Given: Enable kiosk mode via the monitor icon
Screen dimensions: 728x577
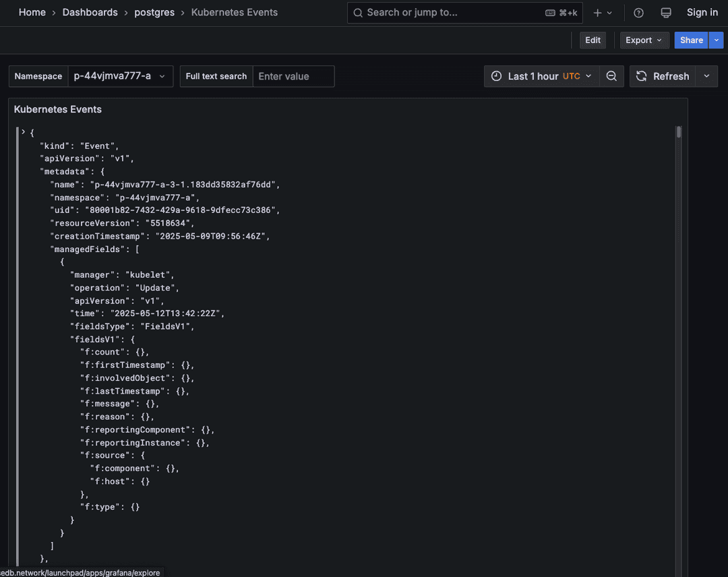Looking at the screenshot, I should (x=666, y=12).
